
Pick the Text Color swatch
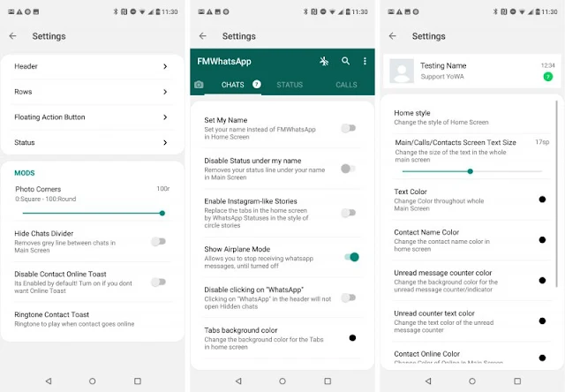click(x=542, y=200)
